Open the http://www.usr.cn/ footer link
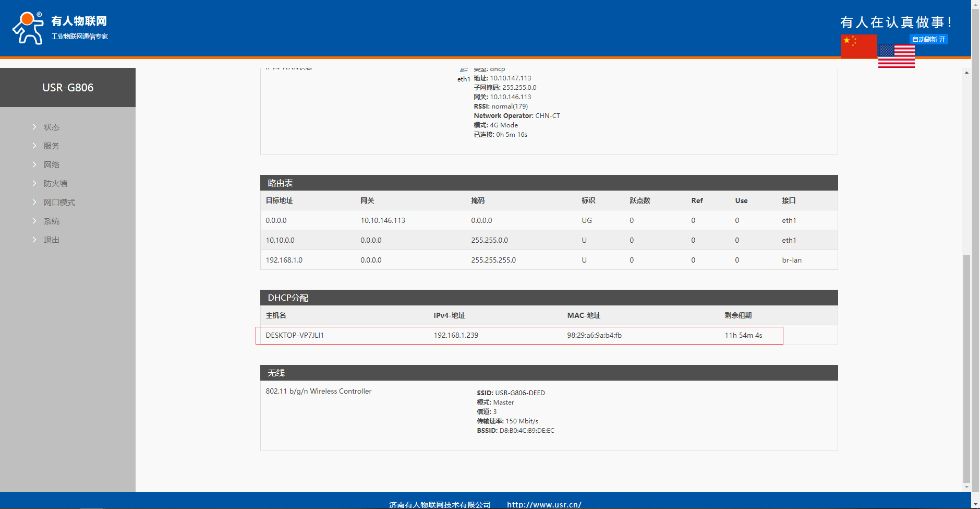This screenshot has width=980, height=509. (x=543, y=504)
